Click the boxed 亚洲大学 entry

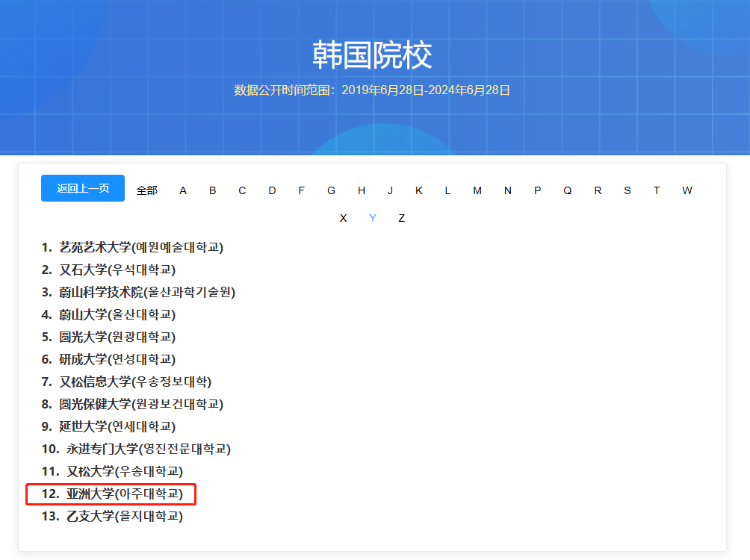(x=124, y=494)
